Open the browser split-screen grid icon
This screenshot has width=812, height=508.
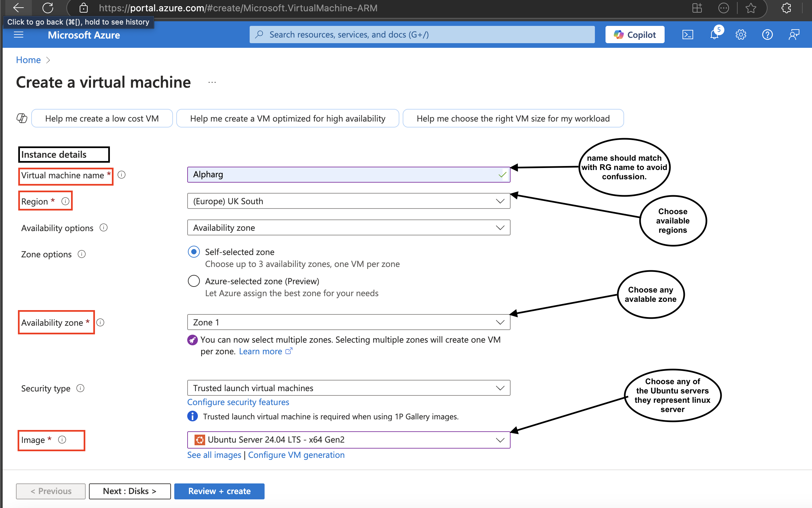[x=697, y=8]
